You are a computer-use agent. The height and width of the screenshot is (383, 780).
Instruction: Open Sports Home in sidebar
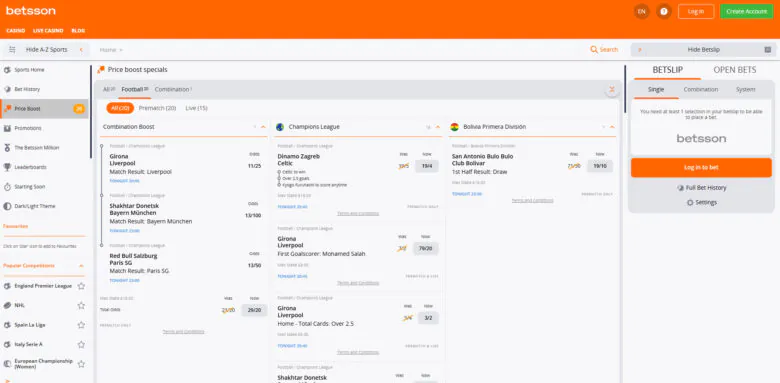tap(44, 70)
